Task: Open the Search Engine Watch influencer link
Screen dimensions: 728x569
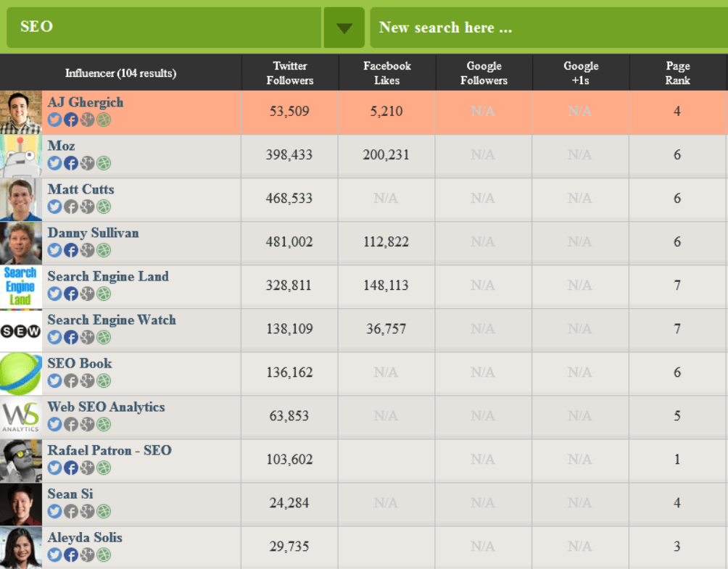Action: pyautogui.click(x=112, y=320)
